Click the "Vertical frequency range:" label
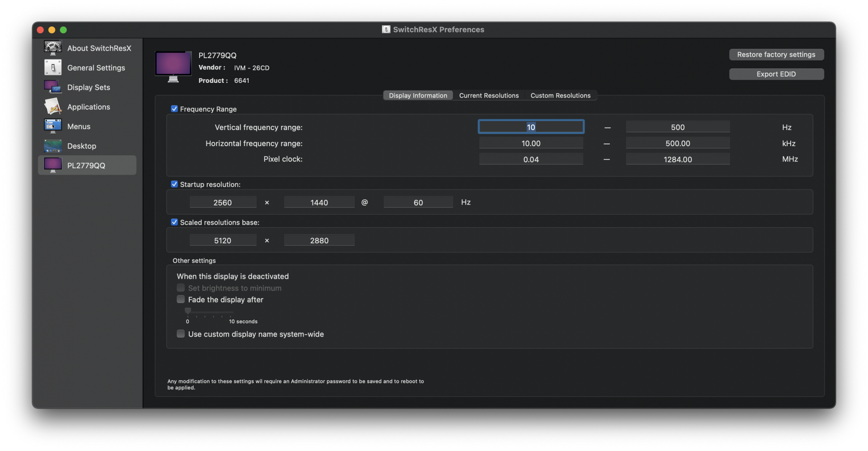The height and width of the screenshot is (451, 868). click(259, 127)
